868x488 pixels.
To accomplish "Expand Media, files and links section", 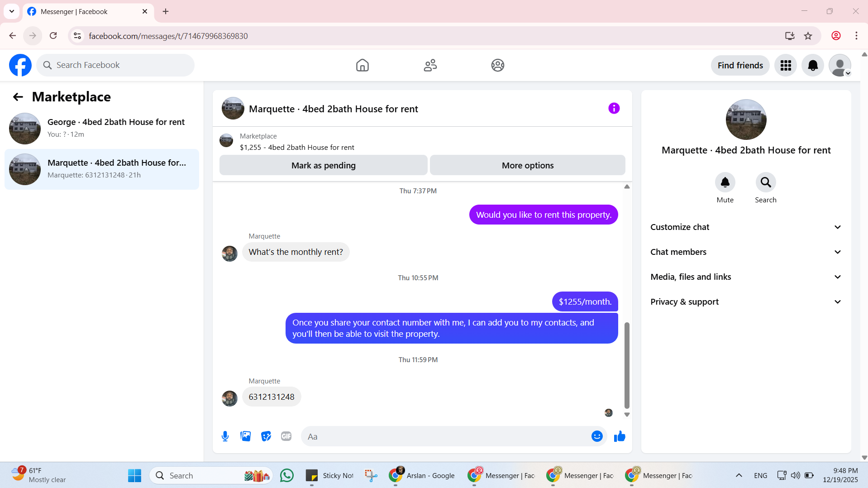I will point(746,277).
